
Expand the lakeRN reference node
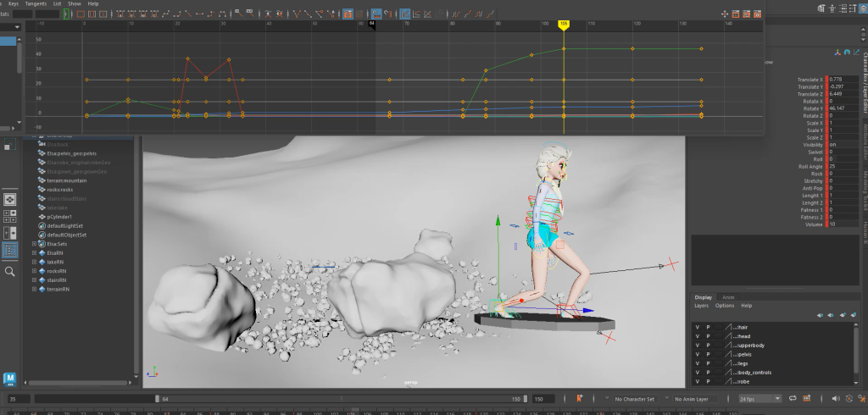click(34, 262)
